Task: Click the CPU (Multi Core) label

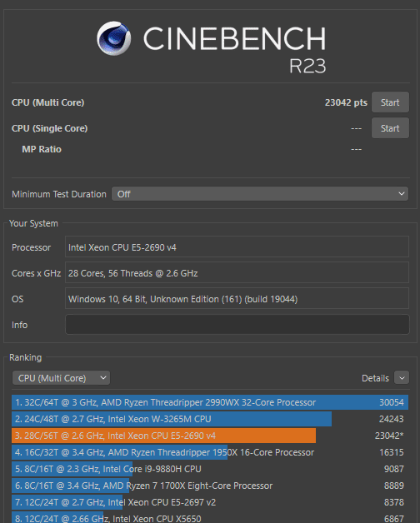Action: click(x=47, y=102)
